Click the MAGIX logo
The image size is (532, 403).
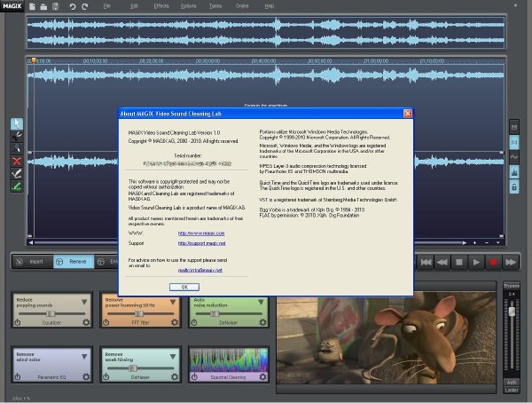pyautogui.click(x=12, y=6)
